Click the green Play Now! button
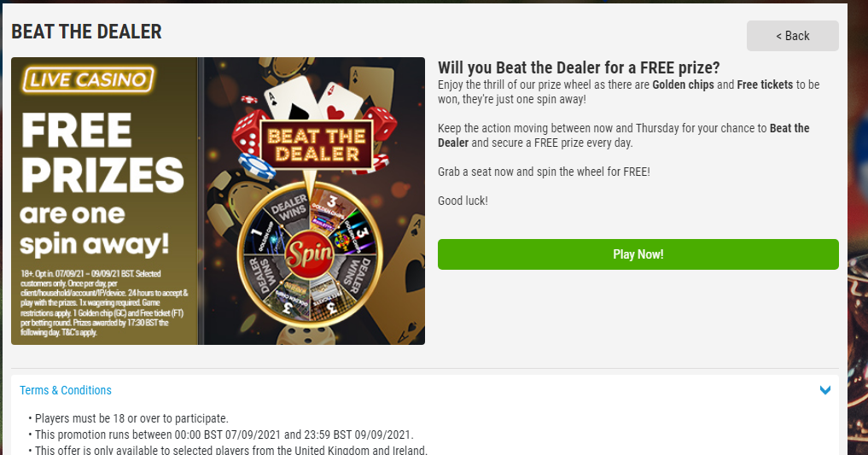Viewport: 868px width, 455px height. point(638,254)
